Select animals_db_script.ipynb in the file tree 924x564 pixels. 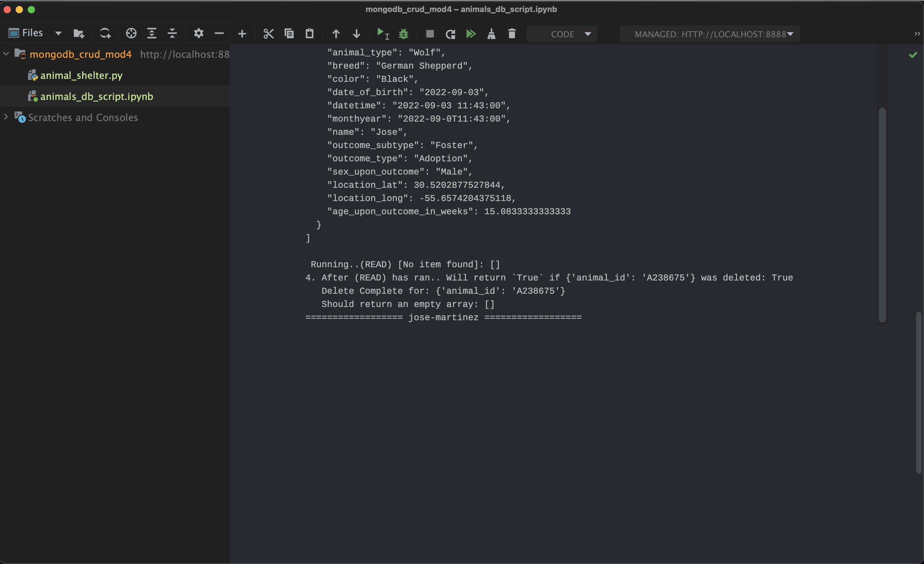(x=96, y=96)
